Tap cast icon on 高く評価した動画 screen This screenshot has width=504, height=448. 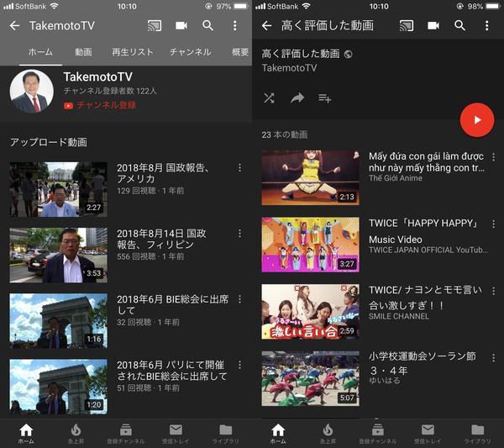[x=407, y=26]
